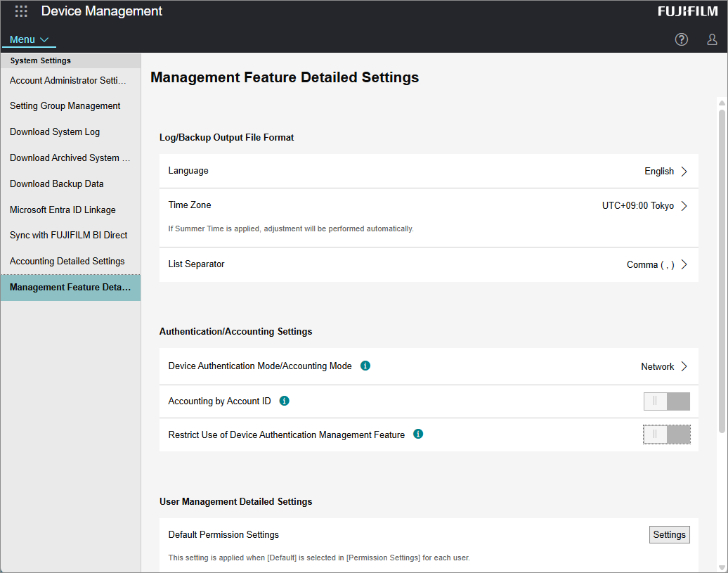The height and width of the screenshot is (573, 728).
Task: Click the Device Management title
Action: point(102,11)
